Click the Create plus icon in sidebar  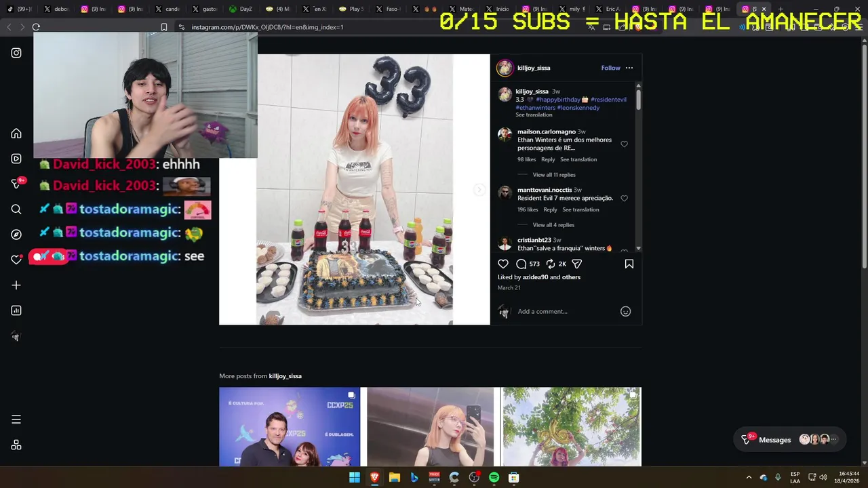pyautogui.click(x=16, y=285)
